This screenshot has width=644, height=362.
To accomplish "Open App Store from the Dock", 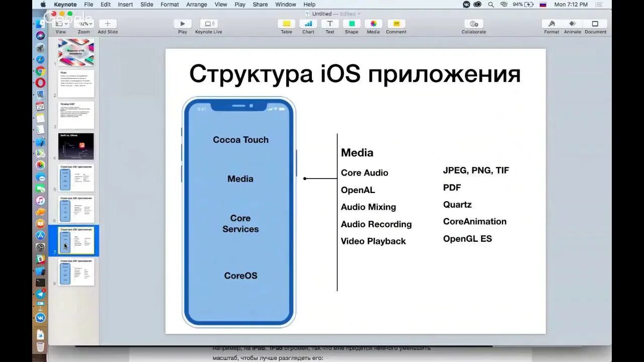I will click(x=40, y=235).
